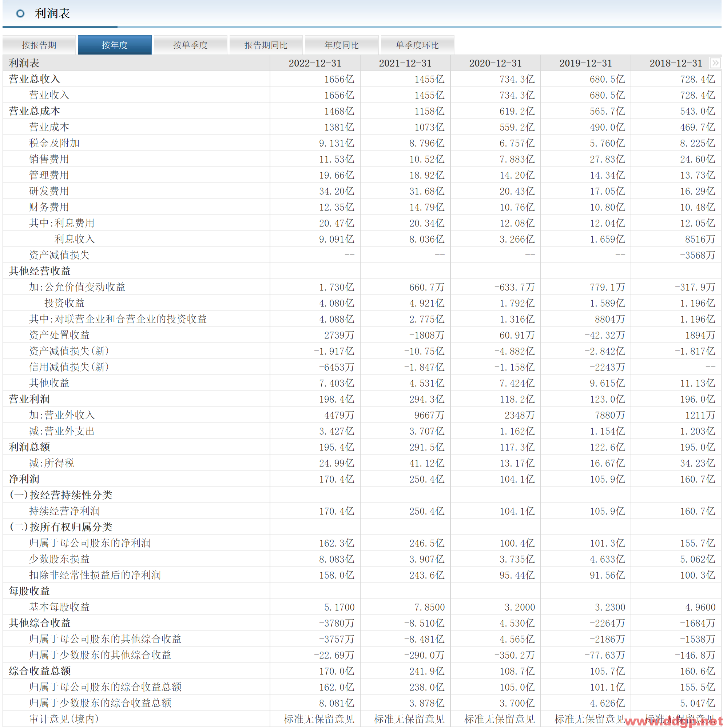The height and width of the screenshot is (728, 723).
Task: Click 减:营业外支出 row label
Action: point(62,431)
